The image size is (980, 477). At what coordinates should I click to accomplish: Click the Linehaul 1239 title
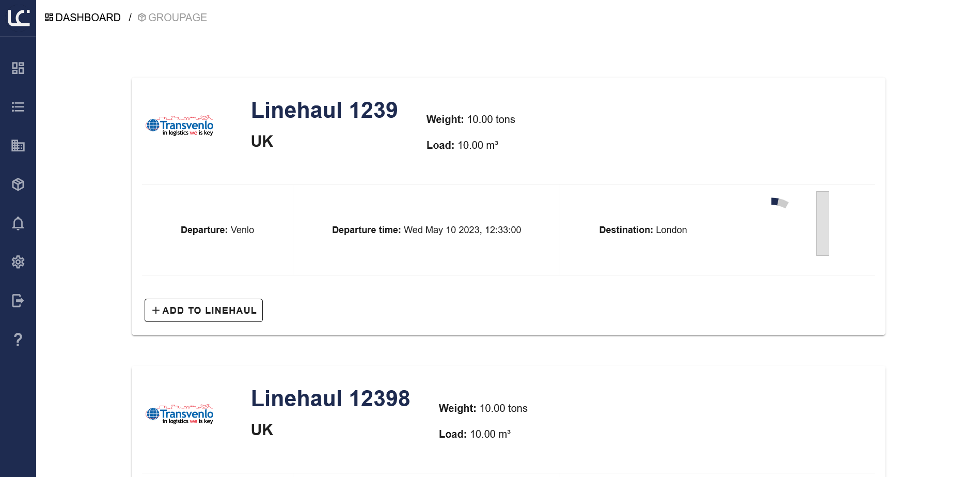pos(324,110)
